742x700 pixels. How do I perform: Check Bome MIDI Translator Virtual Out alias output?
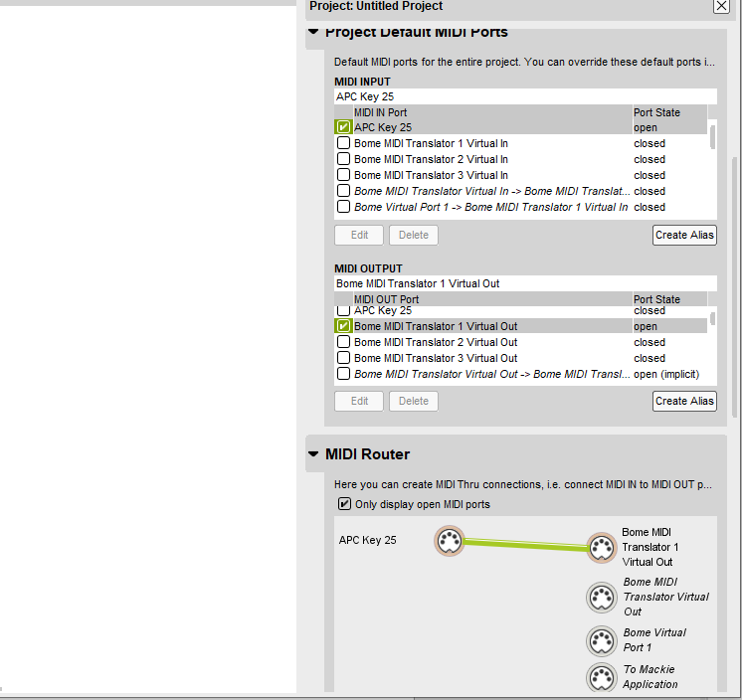coord(343,374)
